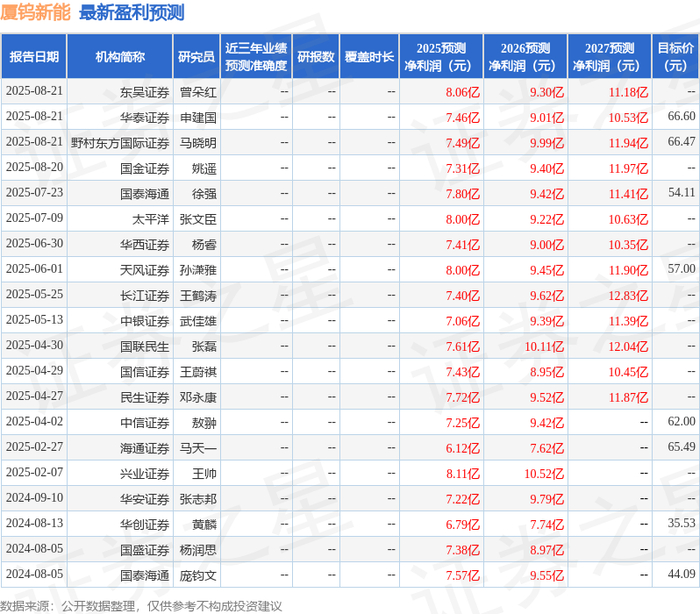Click the 覆盖时长 column header
The height and width of the screenshot is (614, 700).
point(369,57)
